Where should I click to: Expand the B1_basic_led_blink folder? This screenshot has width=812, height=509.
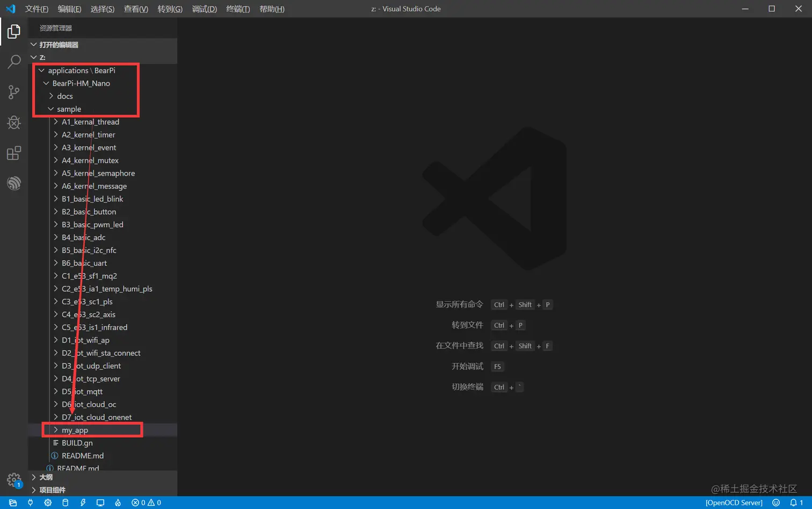[103, 199]
